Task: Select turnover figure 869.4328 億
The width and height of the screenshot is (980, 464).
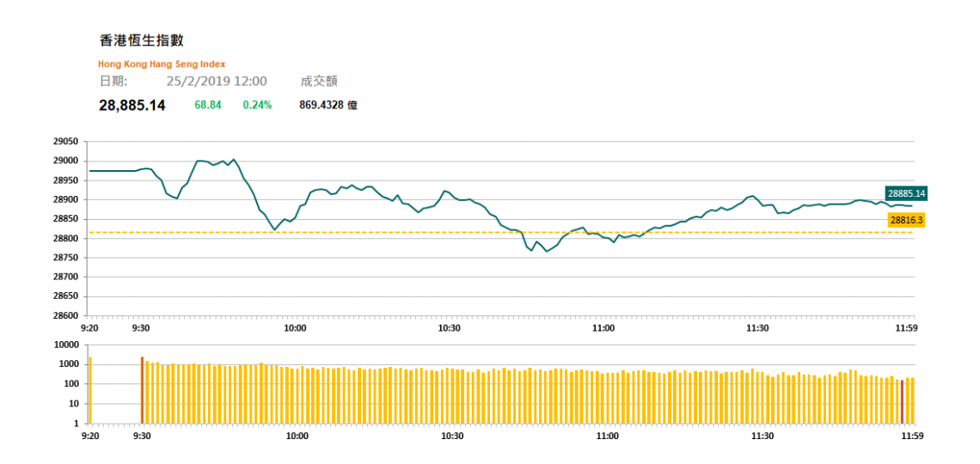Action: click(x=328, y=106)
